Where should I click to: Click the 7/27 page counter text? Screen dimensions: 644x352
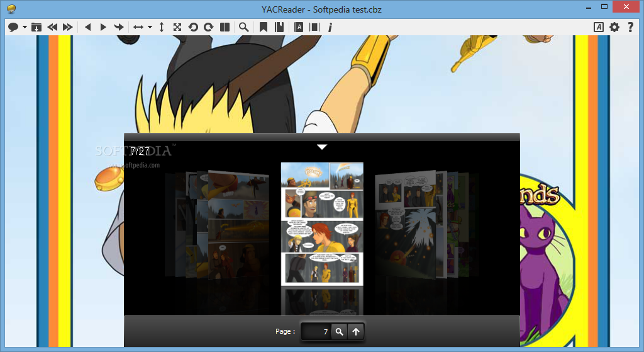coord(140,151)
